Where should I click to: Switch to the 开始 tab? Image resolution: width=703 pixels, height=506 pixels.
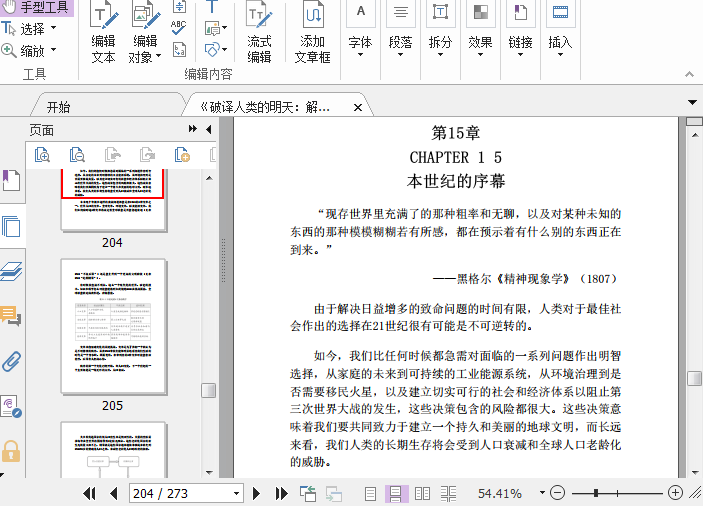click(x=59, y=107)
